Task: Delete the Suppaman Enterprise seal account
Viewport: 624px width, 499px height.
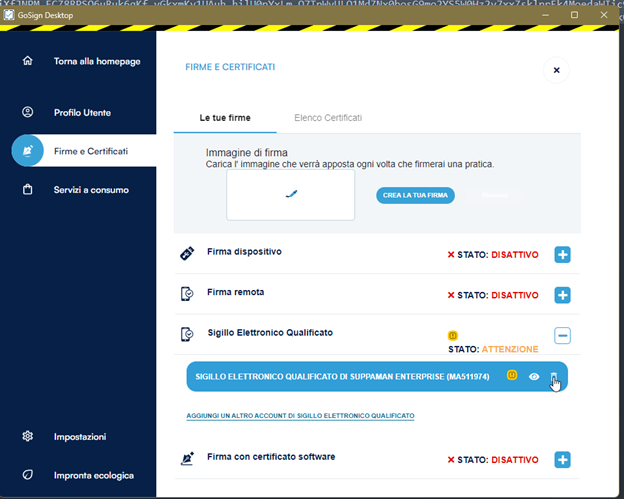Action: coord(554,377)
